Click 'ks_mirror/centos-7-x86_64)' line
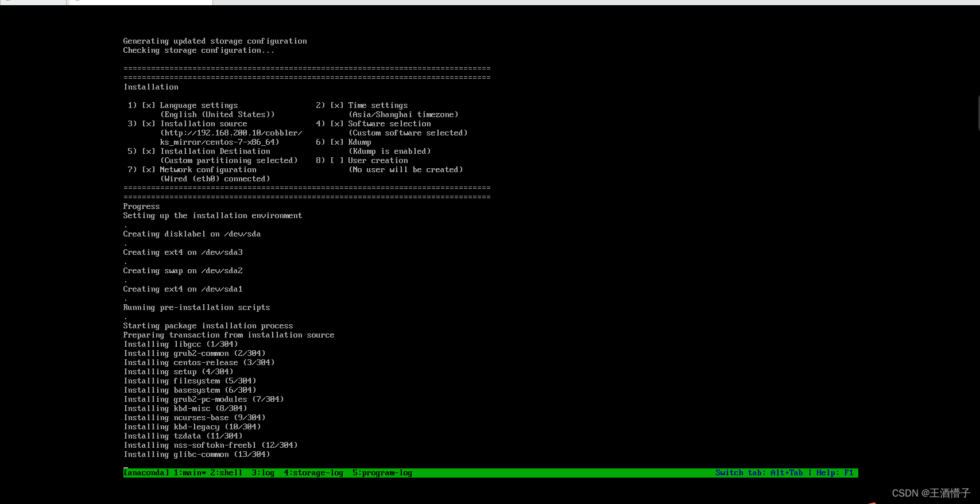The height and width of the screenshot is (504, 980). point(219,142)
